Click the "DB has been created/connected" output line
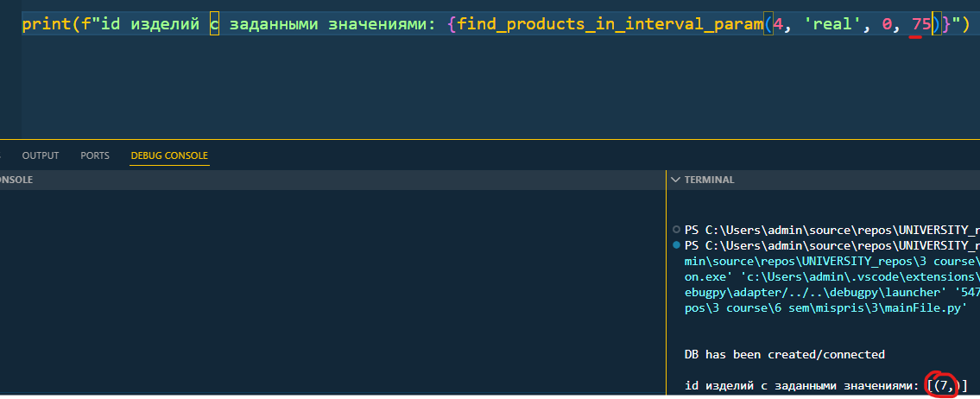The image size is (980, 399). pyautogui.click(x=785, y=355)
